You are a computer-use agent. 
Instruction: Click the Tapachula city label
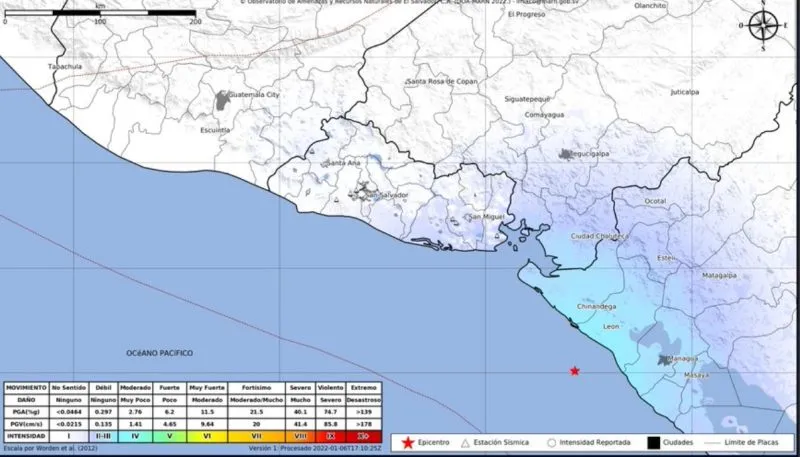65,66
